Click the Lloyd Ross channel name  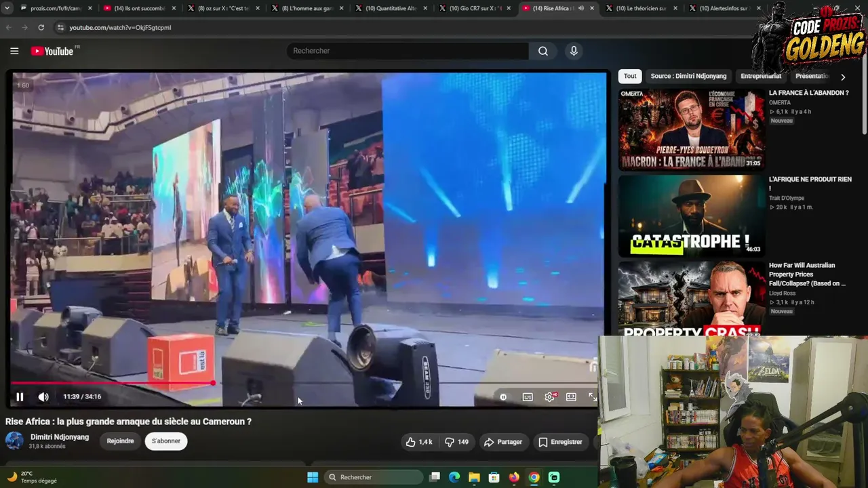click(x=783, y=293)
